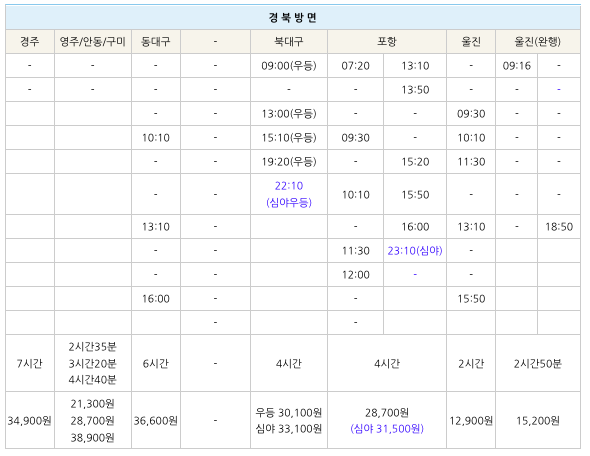Viewport: 590px width, 456px height.
Task: Click the 6시간 duration for 동대구
Action: (155, 363)
